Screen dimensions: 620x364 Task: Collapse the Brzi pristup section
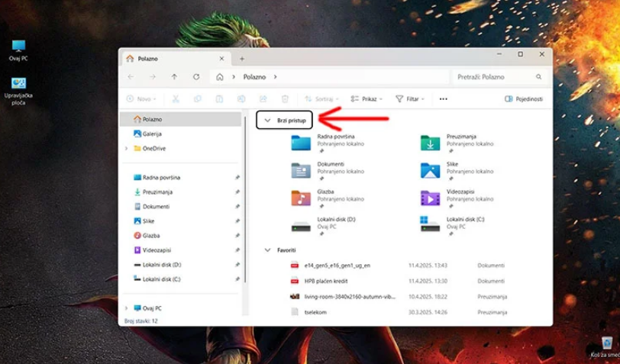[x=267, y=121]
